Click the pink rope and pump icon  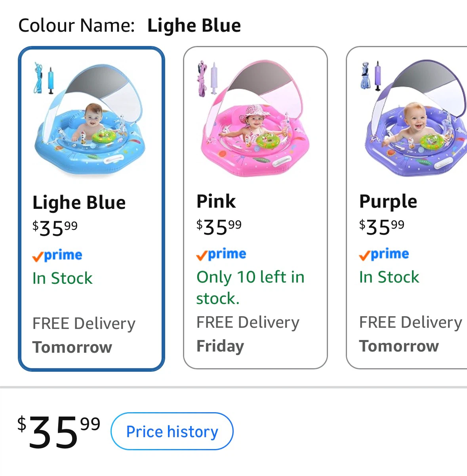coord(208,78)
